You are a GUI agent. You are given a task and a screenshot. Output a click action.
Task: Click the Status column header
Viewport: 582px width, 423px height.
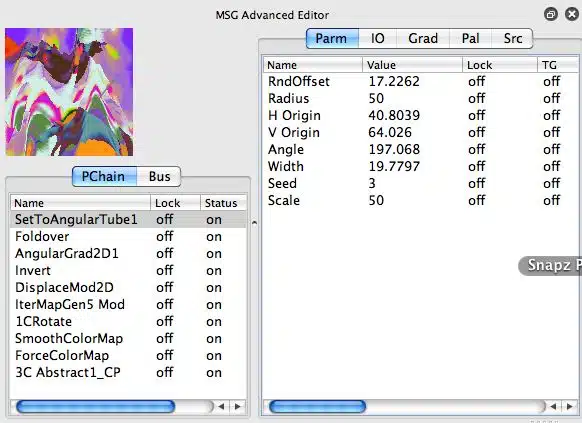pos(223,203)
